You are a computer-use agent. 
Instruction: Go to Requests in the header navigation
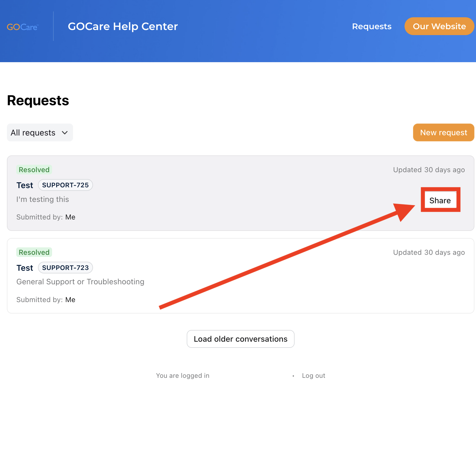click(371, 27)
